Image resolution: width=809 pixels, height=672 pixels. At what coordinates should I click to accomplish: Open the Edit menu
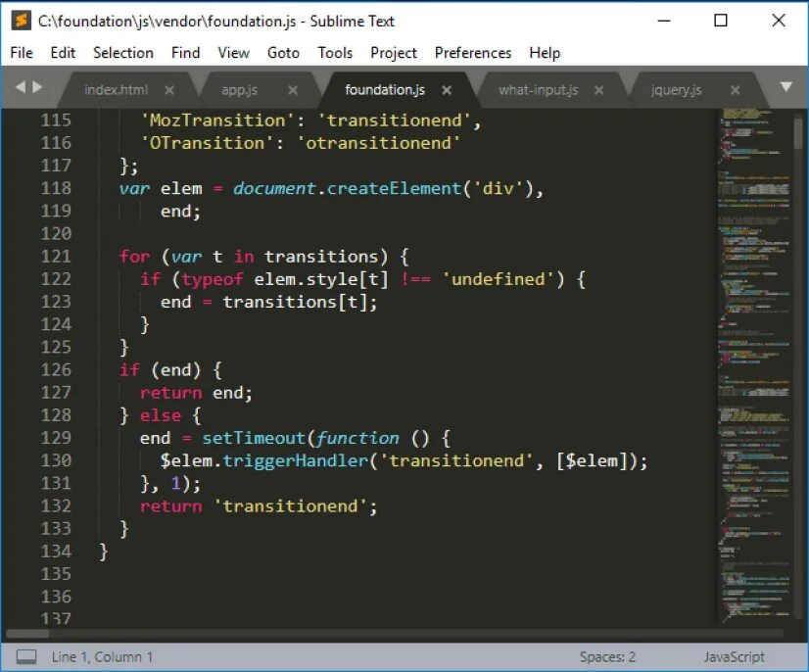pyautogui.click(x=63, y=53)
